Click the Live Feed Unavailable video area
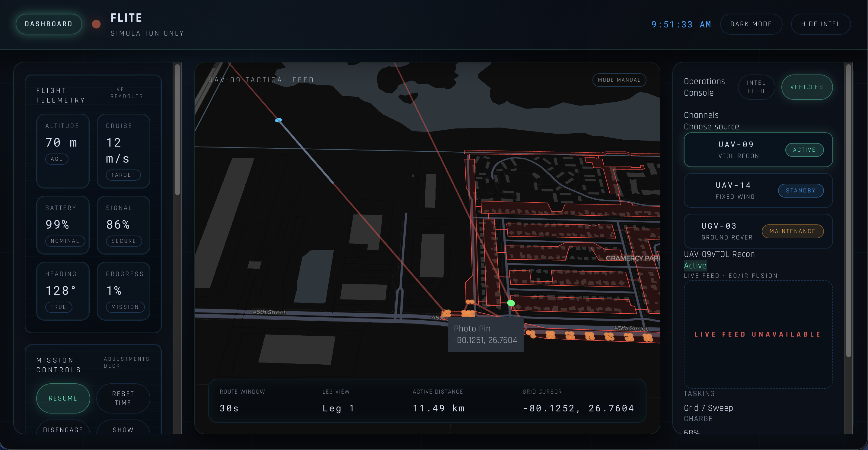Viewport: 868px width, 450px height. point(758,334)
